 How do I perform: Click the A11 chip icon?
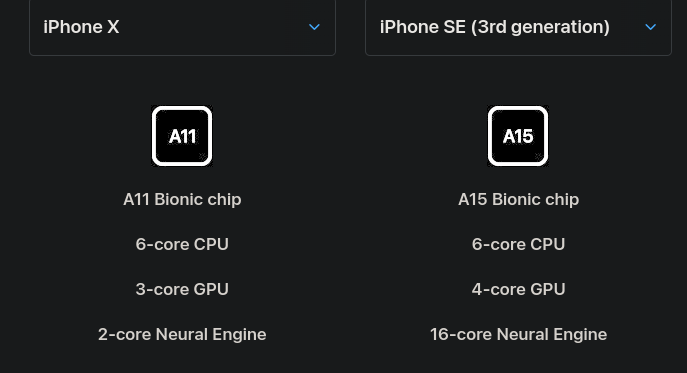click(182, 136)
